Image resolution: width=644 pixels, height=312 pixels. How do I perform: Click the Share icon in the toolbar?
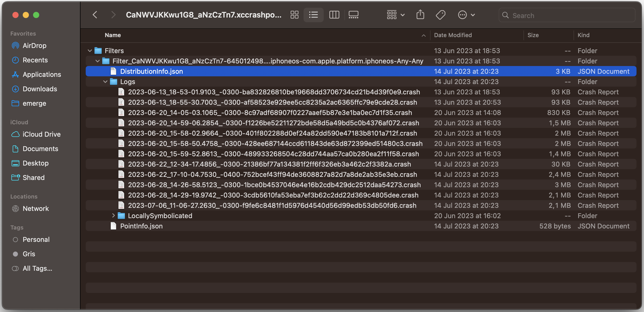click(x=420, y=15)
